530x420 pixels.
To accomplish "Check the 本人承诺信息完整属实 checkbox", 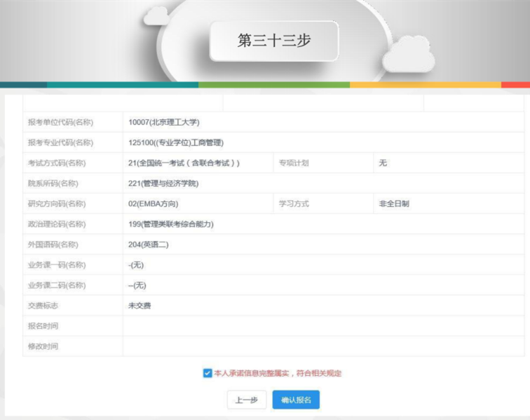I will tap(208, 373).
